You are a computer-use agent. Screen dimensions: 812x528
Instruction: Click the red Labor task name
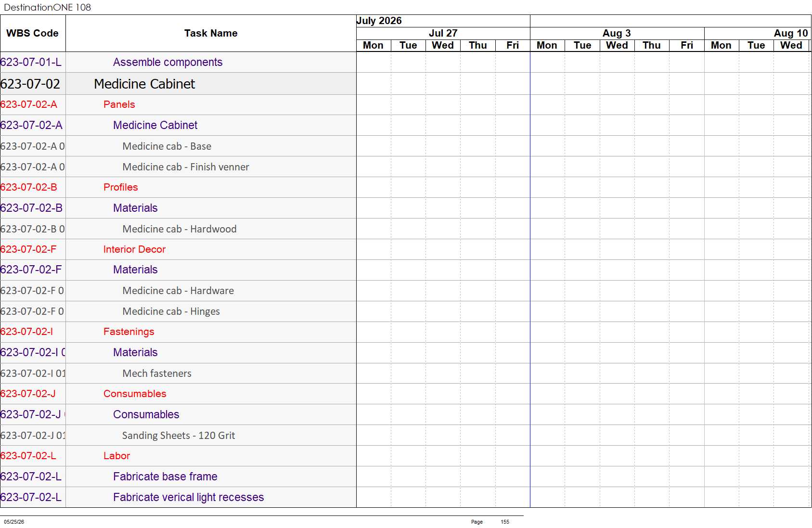coord(116,456)
